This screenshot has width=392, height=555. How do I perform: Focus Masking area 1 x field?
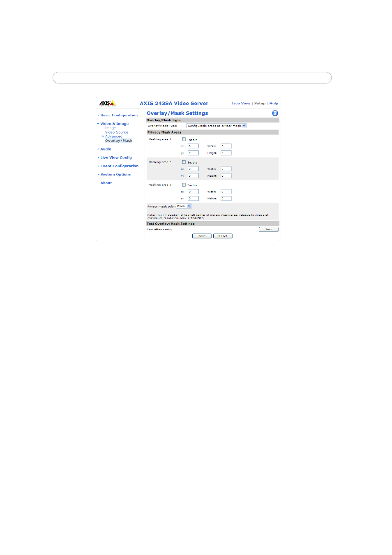tap(193, 146)
